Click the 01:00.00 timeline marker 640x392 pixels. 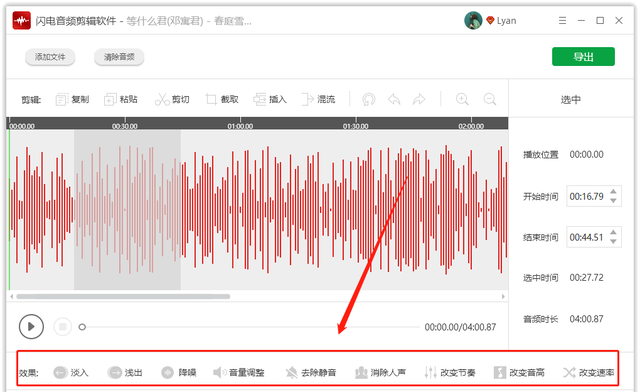click(x=240, y=126)
